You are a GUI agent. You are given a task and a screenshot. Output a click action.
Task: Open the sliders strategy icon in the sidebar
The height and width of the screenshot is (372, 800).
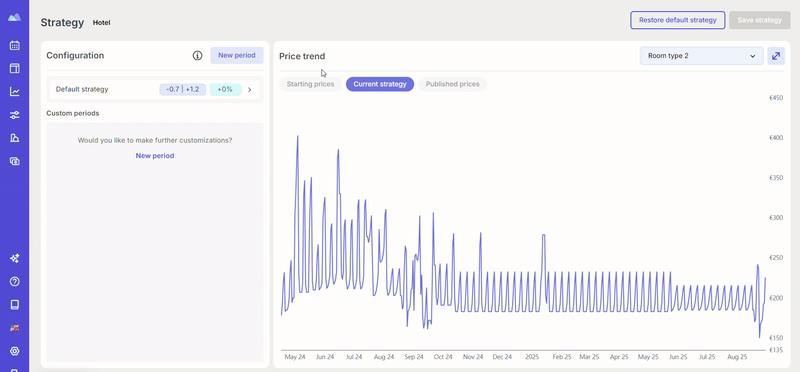pos(14,115)
